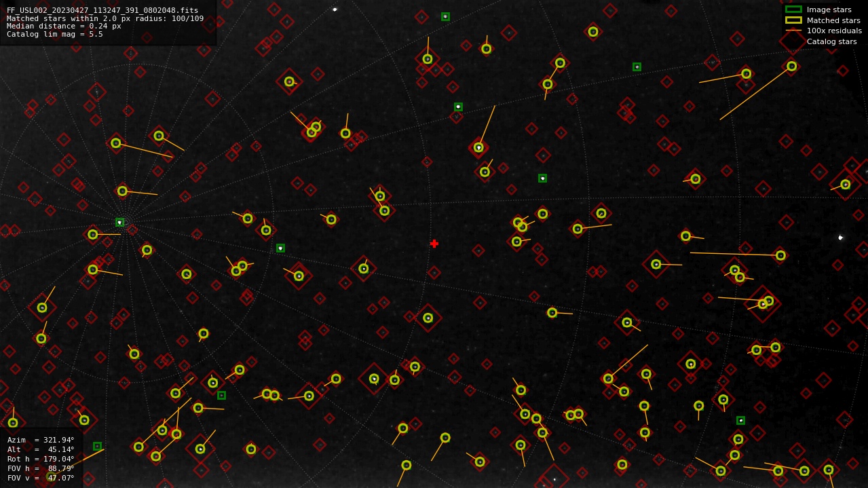This screenshot has height=488, width=868.
Task: Click the 'Rot h = 179.04°' readout
Action: [41, 459]
